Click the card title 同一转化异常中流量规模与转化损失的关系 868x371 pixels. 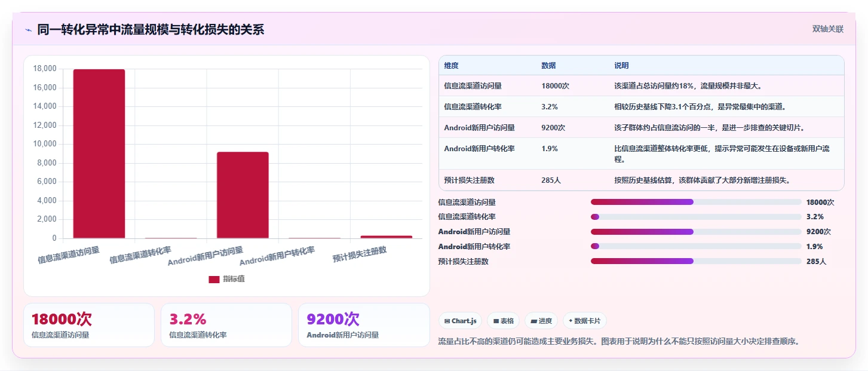tap(151, 29)
